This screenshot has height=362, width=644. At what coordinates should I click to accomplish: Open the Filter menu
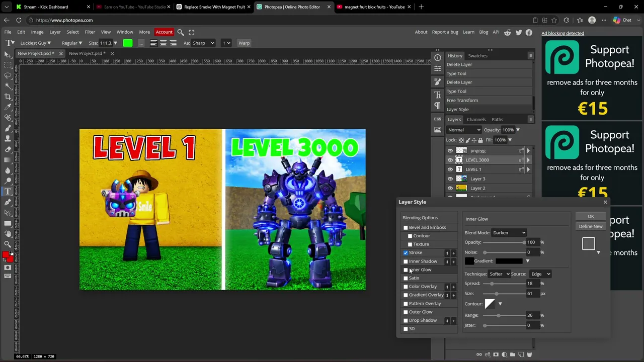coord(90,32)
